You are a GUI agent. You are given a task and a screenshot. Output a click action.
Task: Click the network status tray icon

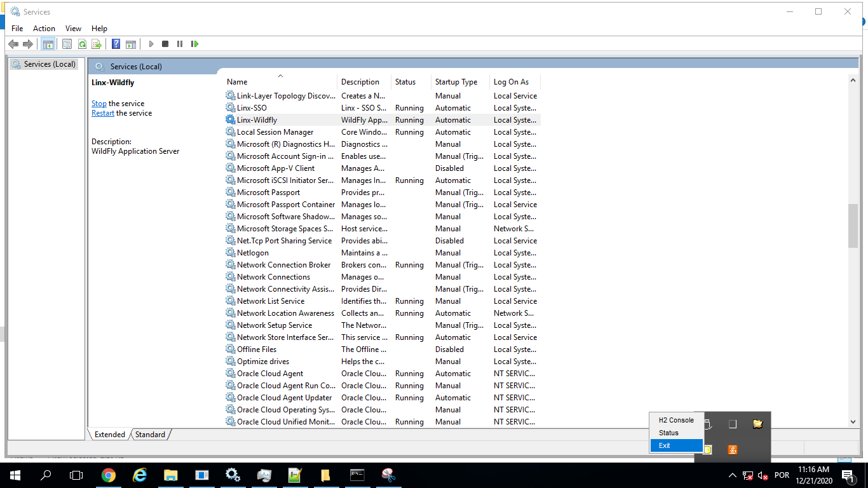748,475
